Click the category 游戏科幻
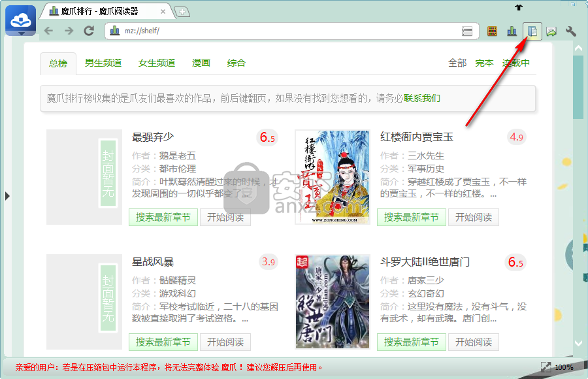 click(x=178, y=293)
